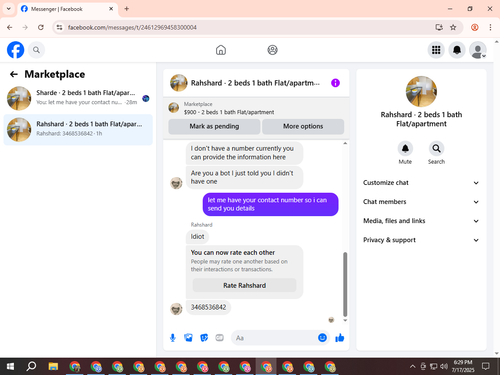Open conversation info purple icon
Image resolution: width=500 pixels, height=375 pixels.
(335, 83)
